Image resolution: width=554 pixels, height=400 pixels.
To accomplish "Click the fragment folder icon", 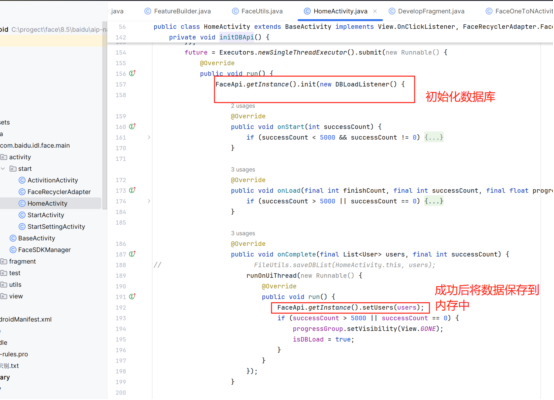I will tap(4, 262).
